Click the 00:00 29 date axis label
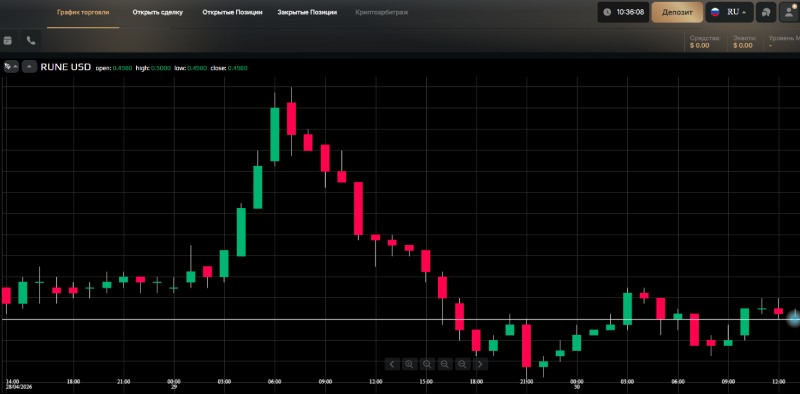Screen dimensions: 800x394 pos(174,384)
